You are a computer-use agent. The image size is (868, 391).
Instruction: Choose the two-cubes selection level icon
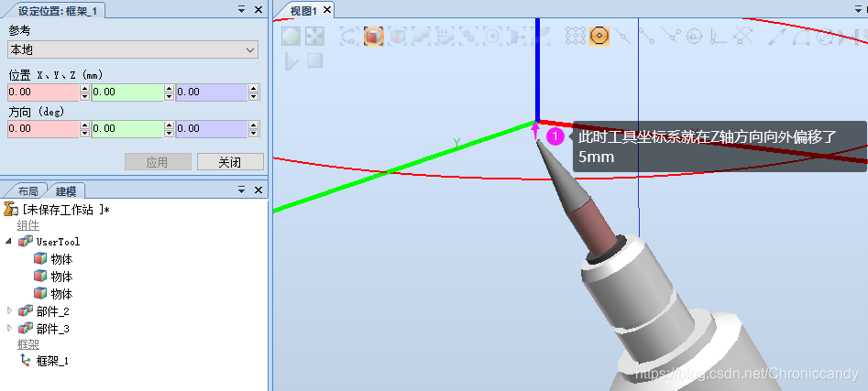(x=421, y=36)
